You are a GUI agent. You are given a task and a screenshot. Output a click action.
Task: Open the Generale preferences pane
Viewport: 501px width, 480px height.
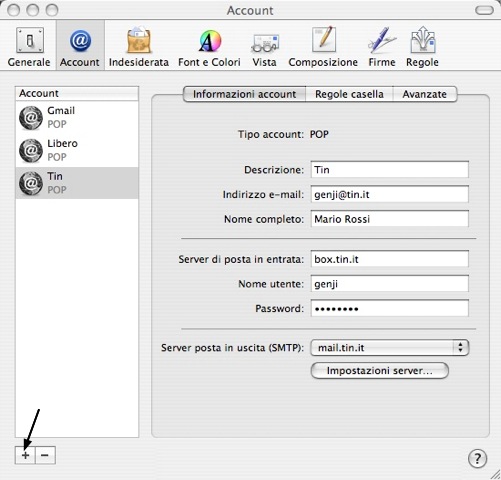(x=29, y=47)
